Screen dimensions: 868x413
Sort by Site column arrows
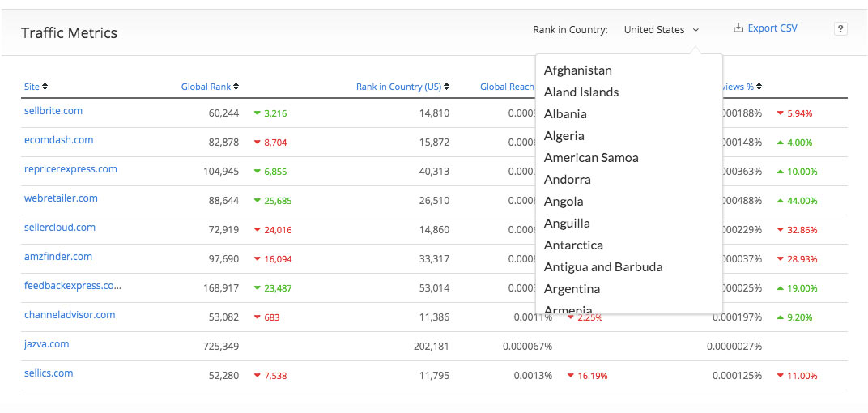pyautogui.click(x=45, y=87)
